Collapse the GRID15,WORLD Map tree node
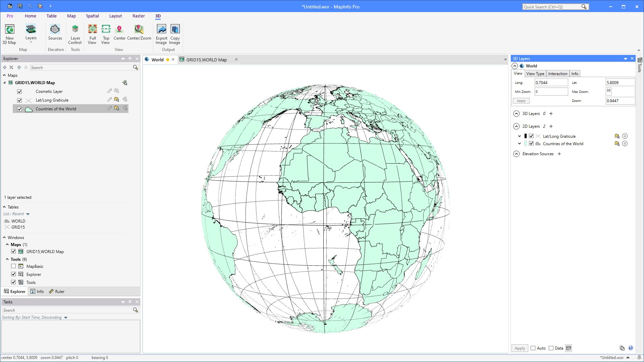 point(4,82)
